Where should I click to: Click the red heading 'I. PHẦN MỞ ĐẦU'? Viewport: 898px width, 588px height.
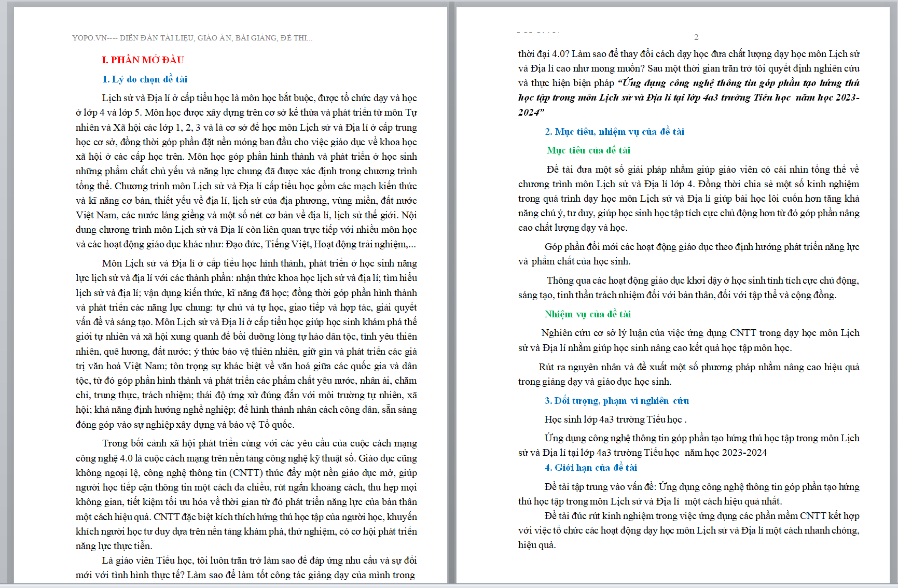click(x=143, y=60)
